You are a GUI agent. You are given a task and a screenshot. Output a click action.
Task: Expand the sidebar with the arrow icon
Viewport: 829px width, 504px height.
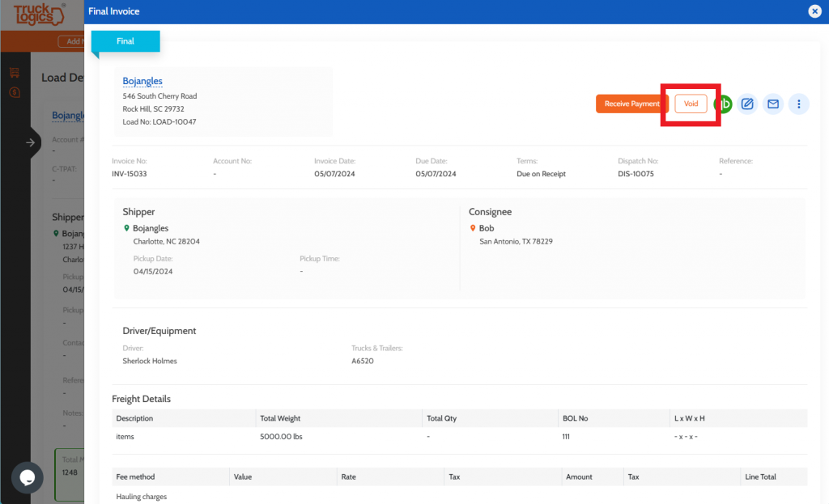tap(30, 142)
